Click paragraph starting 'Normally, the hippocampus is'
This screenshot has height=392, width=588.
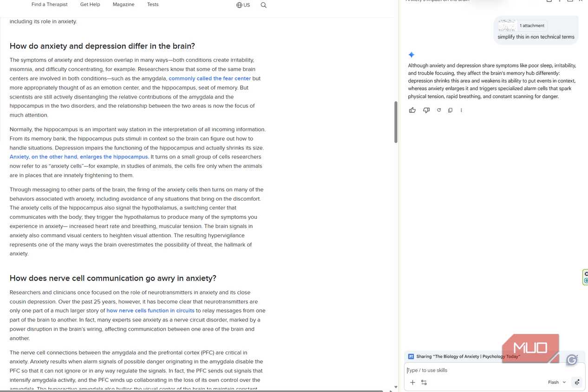click(x=137, y=152)
